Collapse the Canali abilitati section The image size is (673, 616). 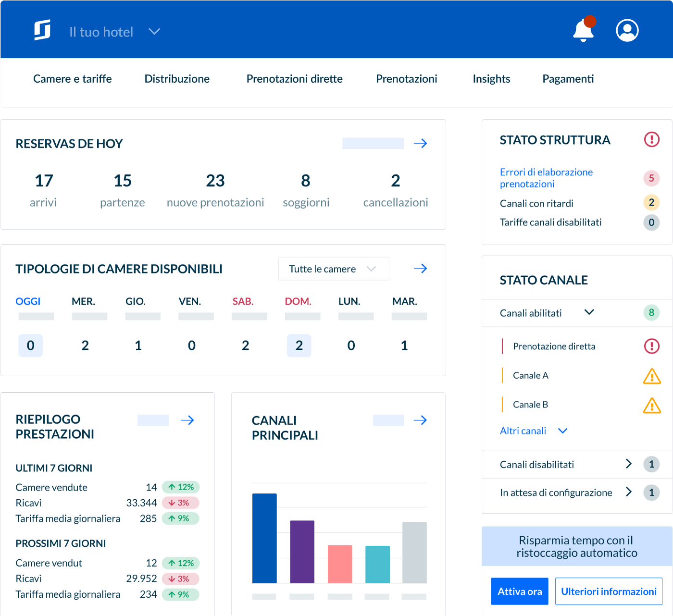[x=589, y=312]
